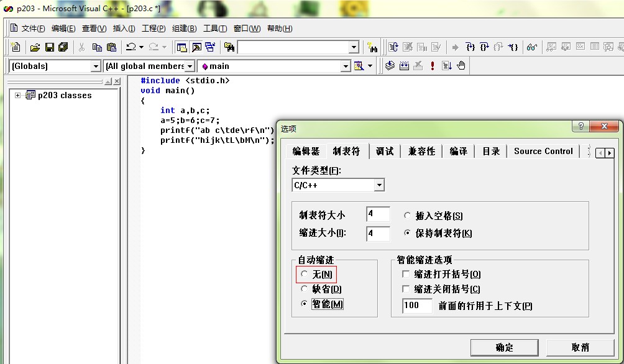Screen dimensions: 624x364
Task: Click the 制表符大小 input field
Action: [x=378, y=214]
